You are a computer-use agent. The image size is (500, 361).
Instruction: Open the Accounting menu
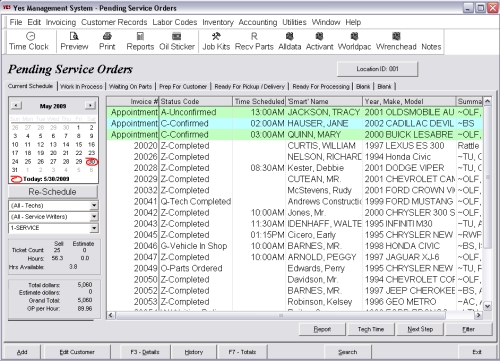(258, 22)
